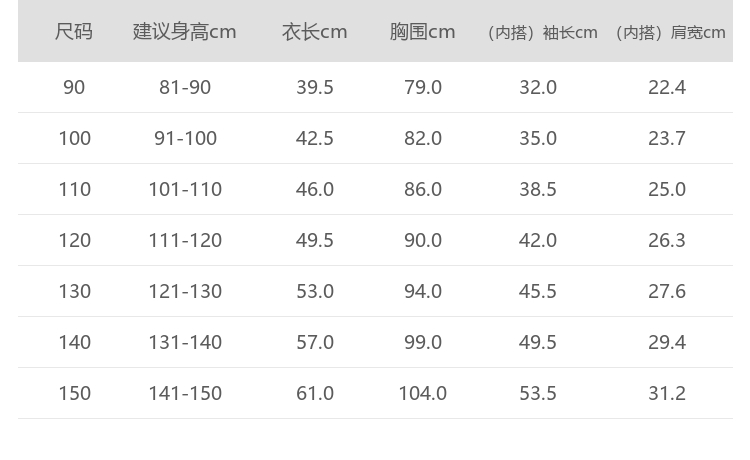Screen dimensions: 750x460
Task: Click the (内搭)肩宽cm column header
Action: point(668,33)
